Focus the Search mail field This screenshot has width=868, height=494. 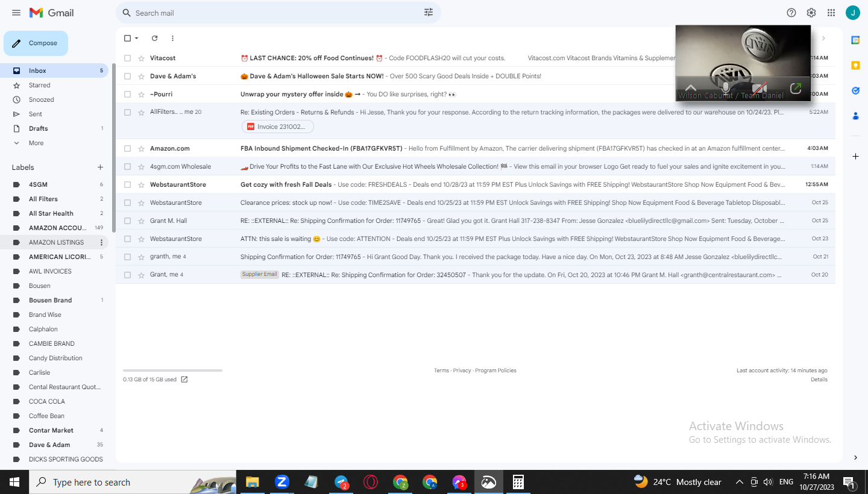click(x=278, y=13)
